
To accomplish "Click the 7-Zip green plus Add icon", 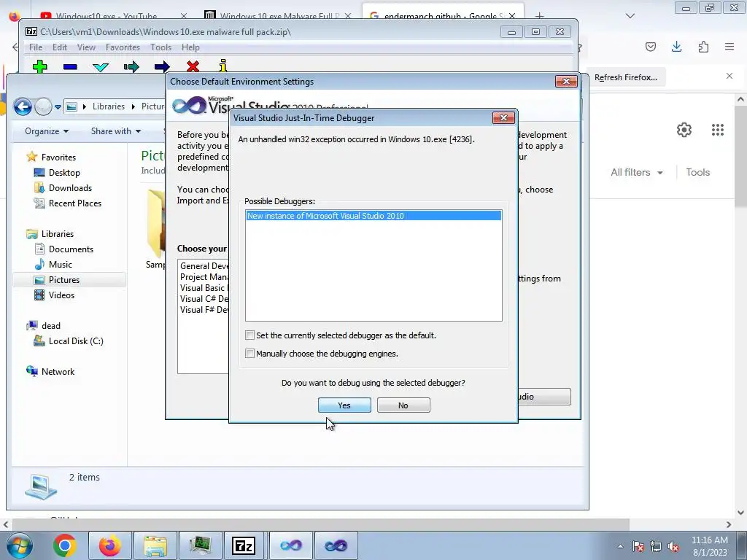I will click(40, 66).
